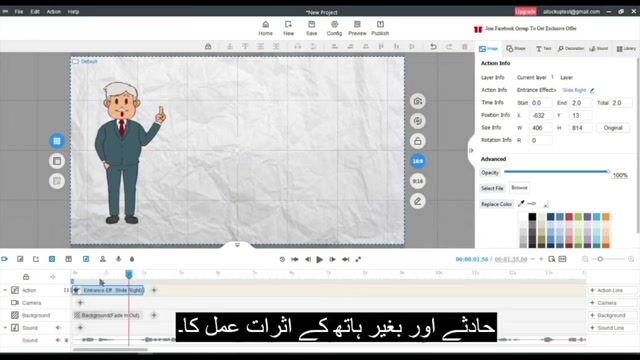
Task: Open the Config settings icon
Action: [334, 24]
